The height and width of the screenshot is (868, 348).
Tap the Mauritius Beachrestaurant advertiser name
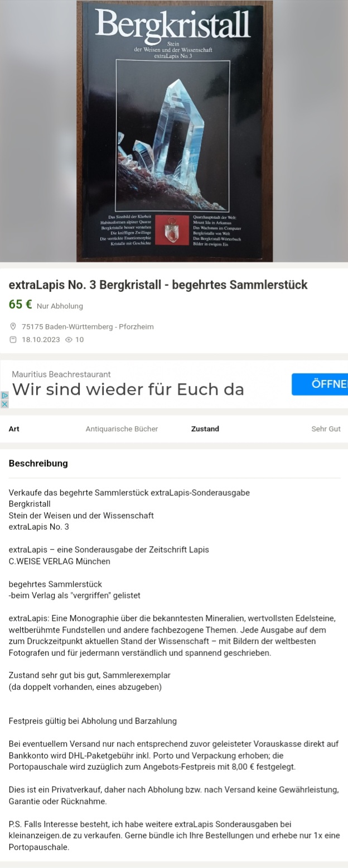coord(61,374)
